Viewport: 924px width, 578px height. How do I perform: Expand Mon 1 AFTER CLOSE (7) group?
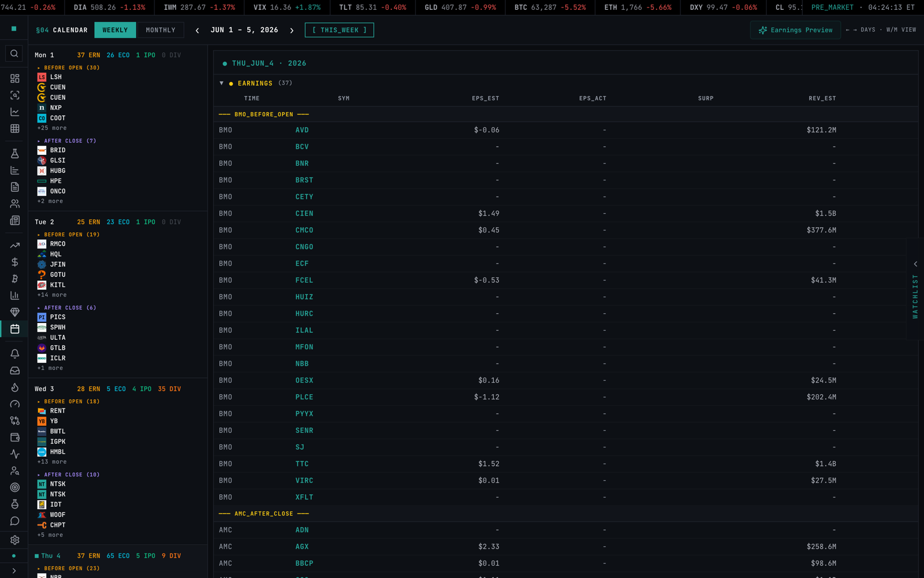66,141
